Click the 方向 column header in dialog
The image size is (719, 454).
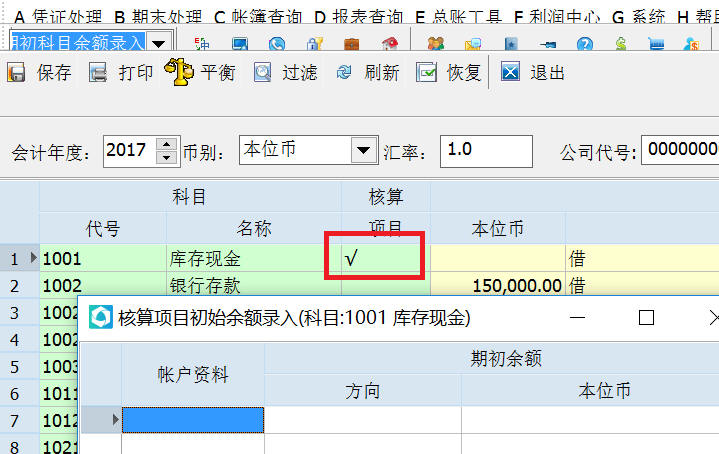click(363, 390)
